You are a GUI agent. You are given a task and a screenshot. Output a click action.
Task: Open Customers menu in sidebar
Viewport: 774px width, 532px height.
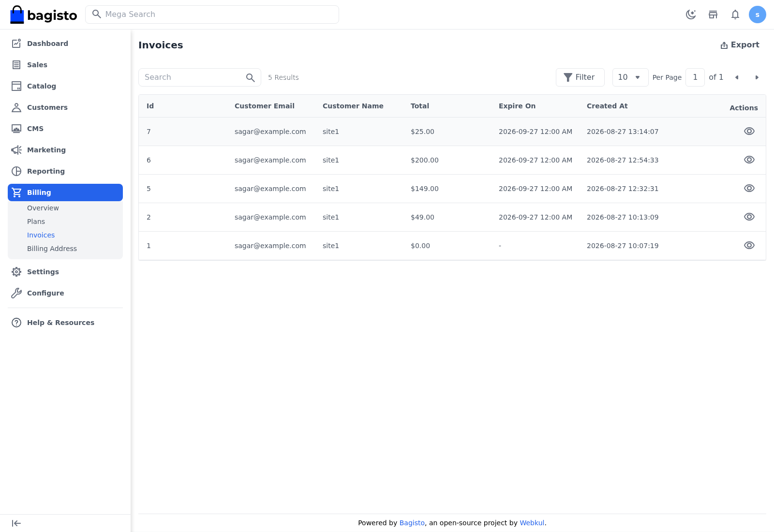coord(65,107)
